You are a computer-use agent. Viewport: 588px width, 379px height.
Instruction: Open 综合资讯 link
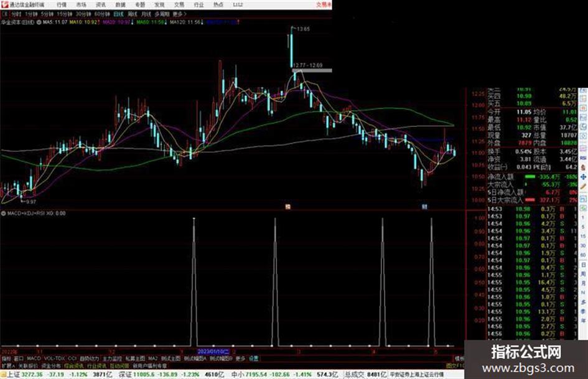tap(74, 365)
